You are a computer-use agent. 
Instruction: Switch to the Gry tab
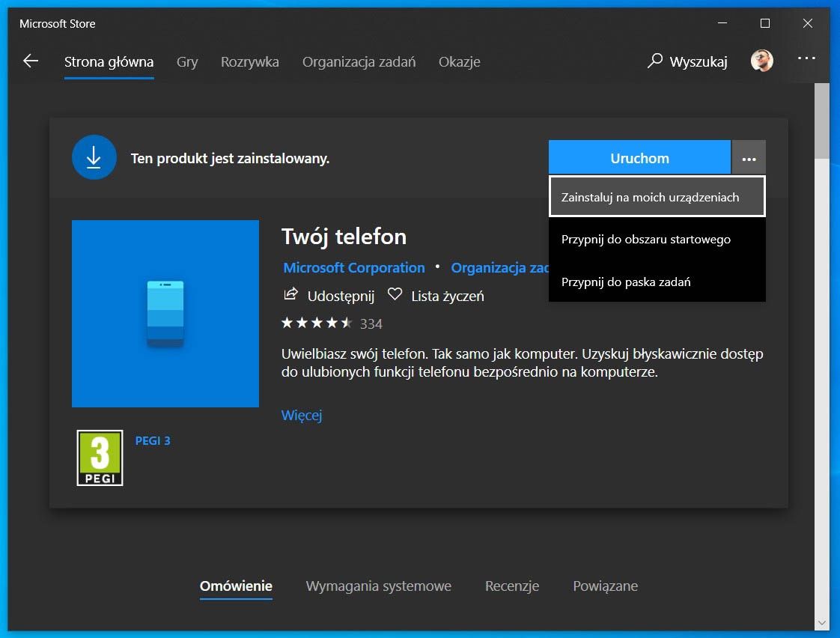point(187,62)
